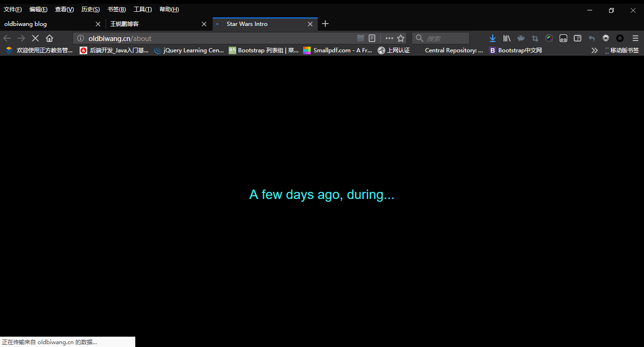
Task: Open the Firefox hamburger menu
Action: (x=636, y=38)
